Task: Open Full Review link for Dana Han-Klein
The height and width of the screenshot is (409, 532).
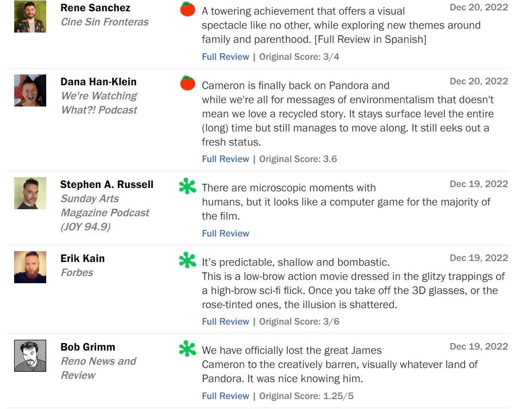Action: click(225, 159)
